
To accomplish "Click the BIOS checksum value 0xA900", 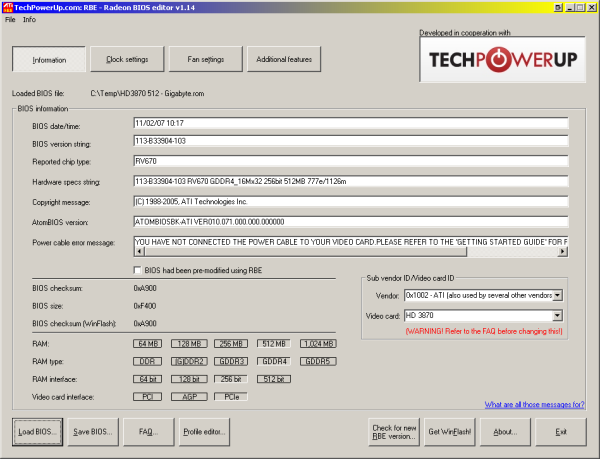I will (145, 288).
